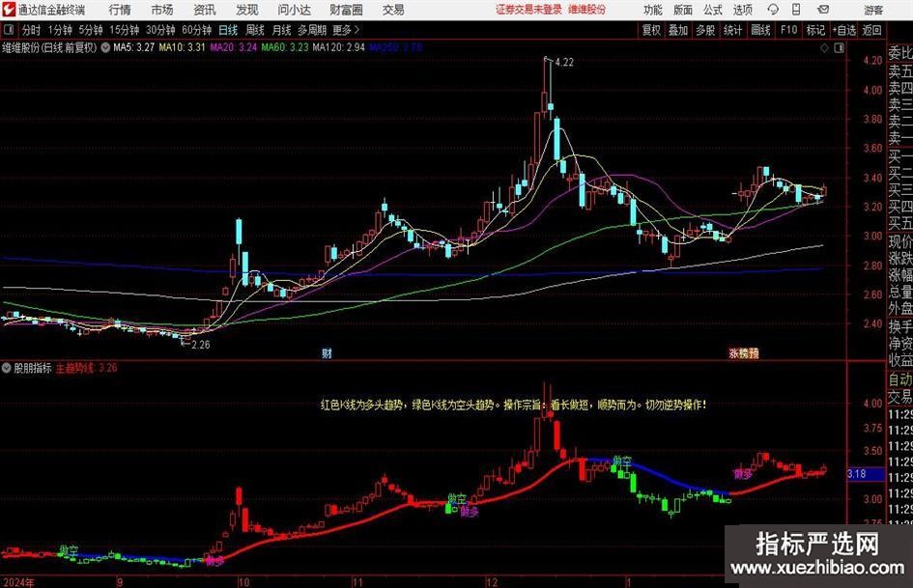The width and height of the screenshot is (913, 588).
Task: Click the diamond icon at chart top-right
Action: tap(824, 48)
